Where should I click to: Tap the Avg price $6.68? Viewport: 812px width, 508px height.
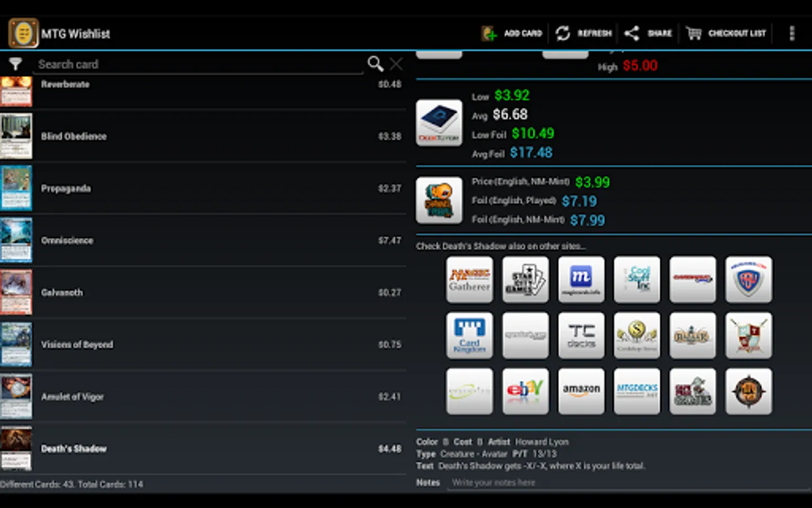(x=510, y=115)
